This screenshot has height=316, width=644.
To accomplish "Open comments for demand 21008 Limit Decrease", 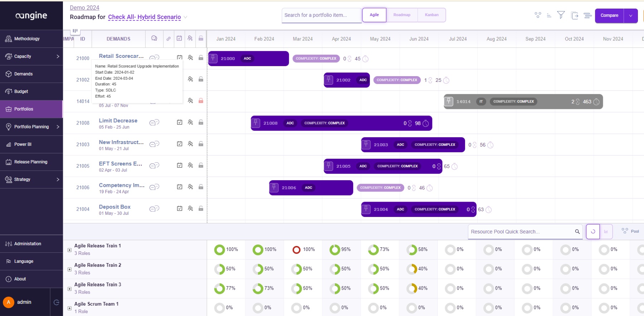I will (x=154, y=123).
